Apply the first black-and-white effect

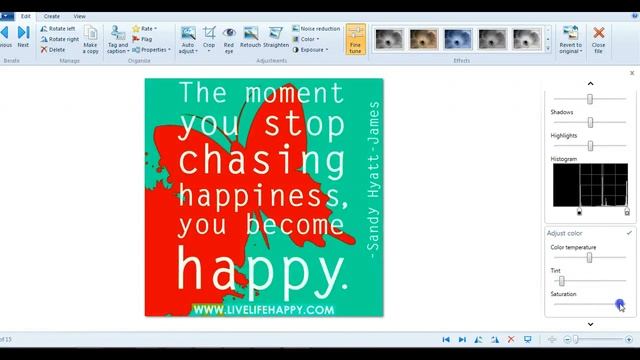pyautogui.click(x=389, y=39)
